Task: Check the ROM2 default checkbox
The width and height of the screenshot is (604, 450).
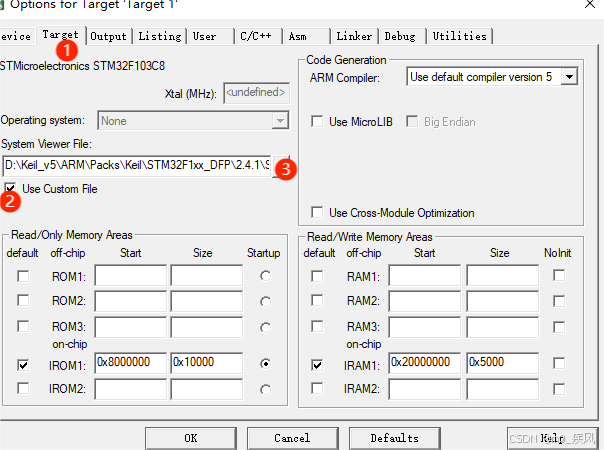Action: [23, 300]
